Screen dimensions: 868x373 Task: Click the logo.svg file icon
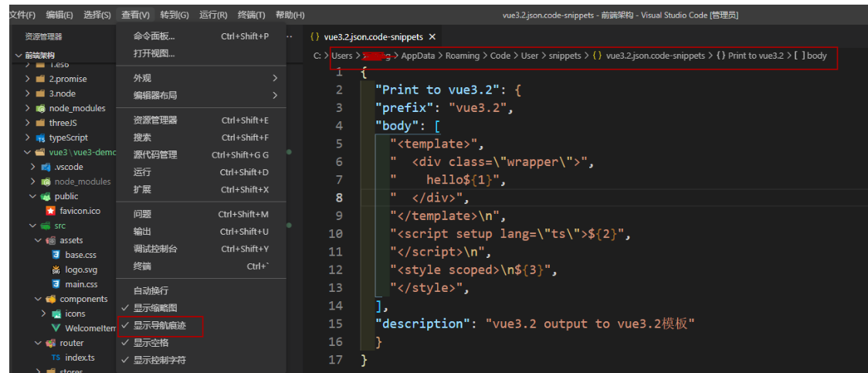56,270
